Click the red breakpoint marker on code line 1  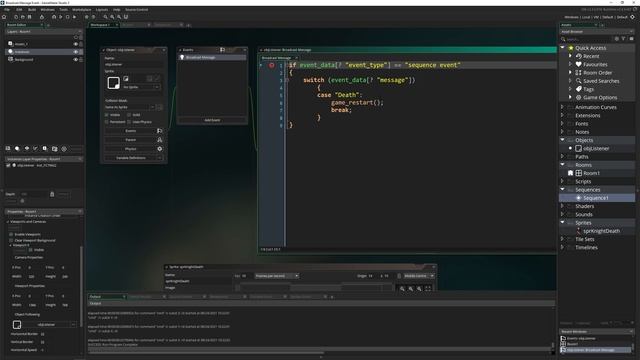272,65
